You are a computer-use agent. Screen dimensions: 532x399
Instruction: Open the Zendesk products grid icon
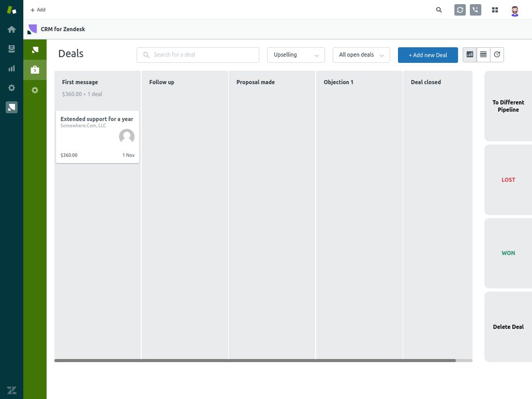[x=495, y=10]
